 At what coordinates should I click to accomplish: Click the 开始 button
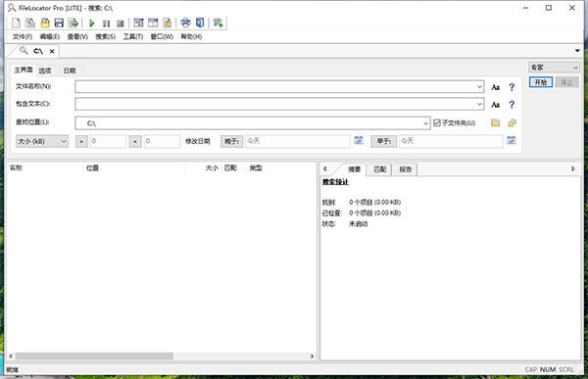(x=541, y=82)
